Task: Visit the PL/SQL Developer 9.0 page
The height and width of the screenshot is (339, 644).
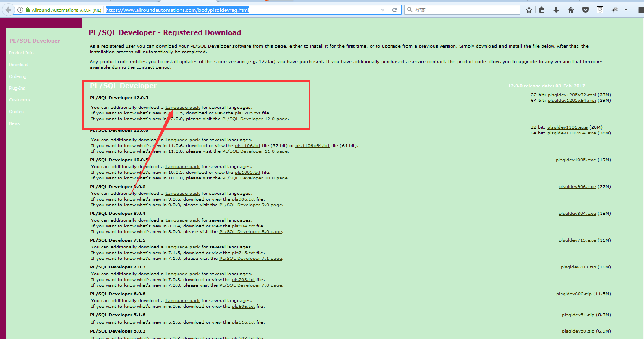Action: 251,205
